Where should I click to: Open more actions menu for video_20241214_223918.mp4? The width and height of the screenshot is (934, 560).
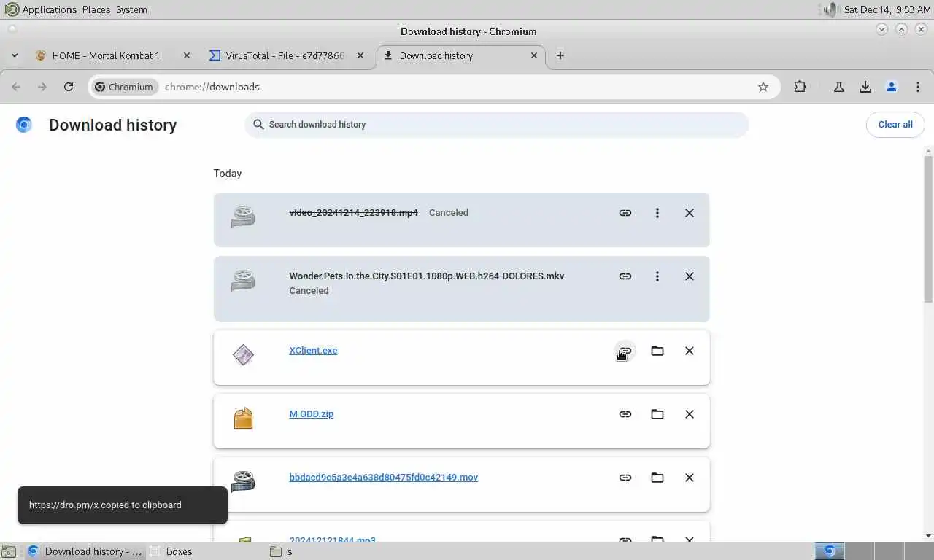tap(657, 213)
